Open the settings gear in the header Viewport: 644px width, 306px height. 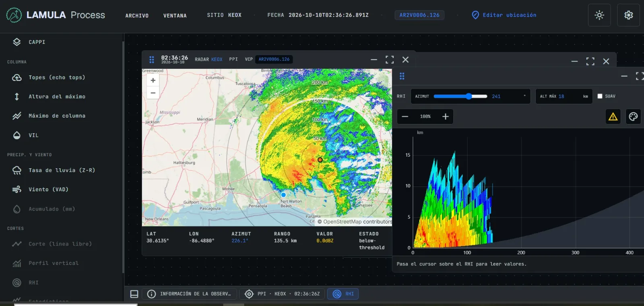[628, 15]
